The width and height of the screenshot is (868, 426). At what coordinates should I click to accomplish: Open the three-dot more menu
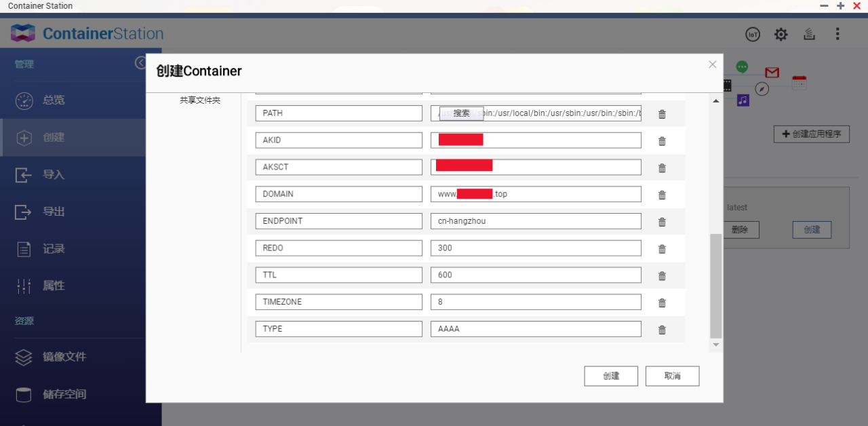[837, 34]
